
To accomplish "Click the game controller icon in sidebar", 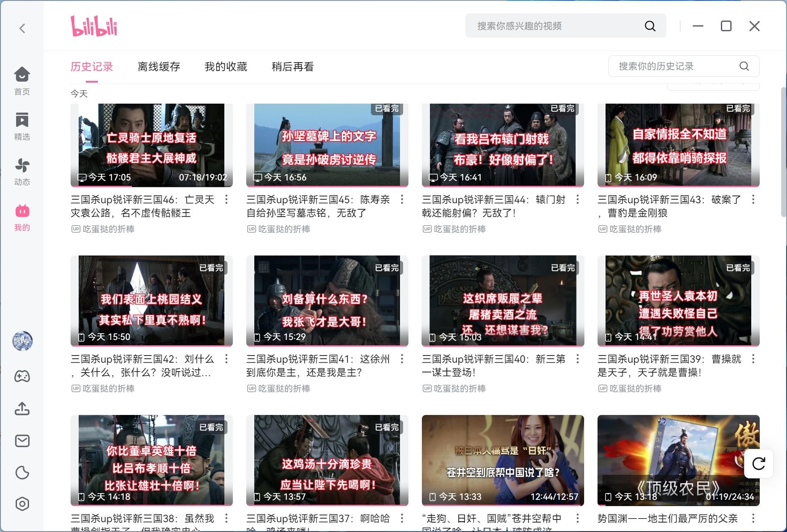I will [x=22, y=376].
